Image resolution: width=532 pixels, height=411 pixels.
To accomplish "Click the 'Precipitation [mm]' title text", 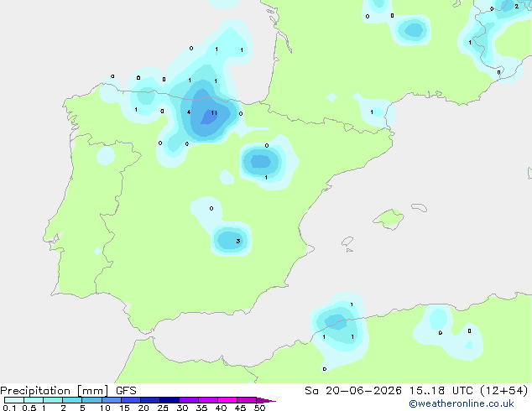I will coord(55,391).
